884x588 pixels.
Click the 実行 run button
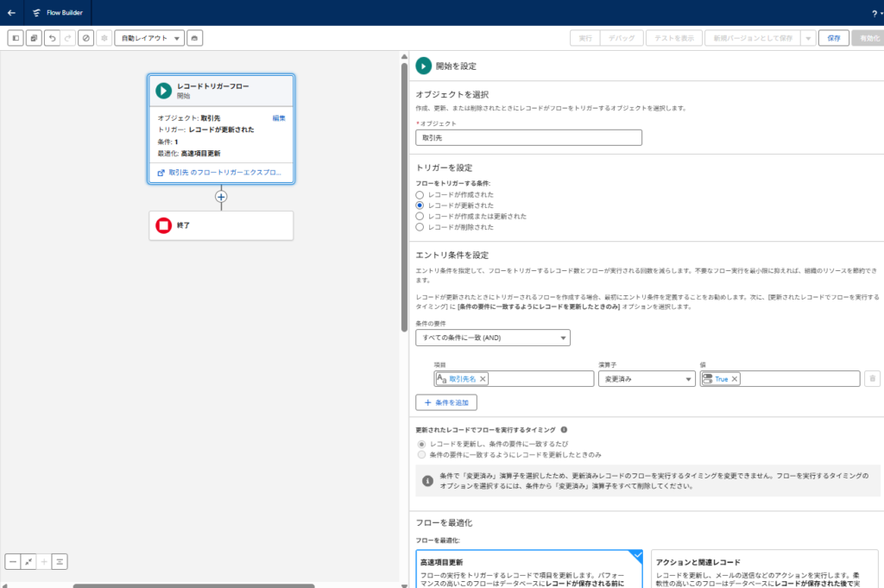tap(585, 38)
